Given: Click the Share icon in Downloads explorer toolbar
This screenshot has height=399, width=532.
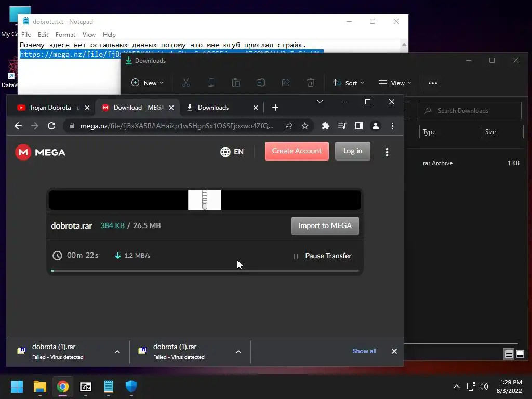Looking at the screenshot, I should [286, 83].
